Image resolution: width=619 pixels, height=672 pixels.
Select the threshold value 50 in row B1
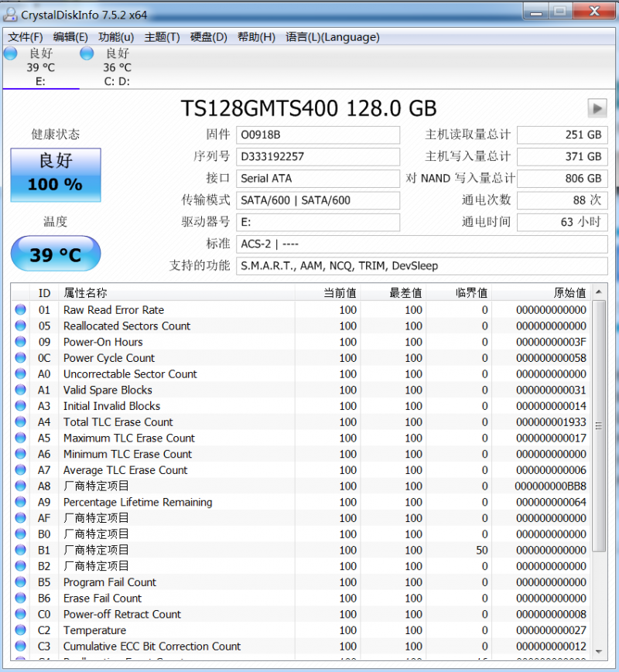(482, 550)
